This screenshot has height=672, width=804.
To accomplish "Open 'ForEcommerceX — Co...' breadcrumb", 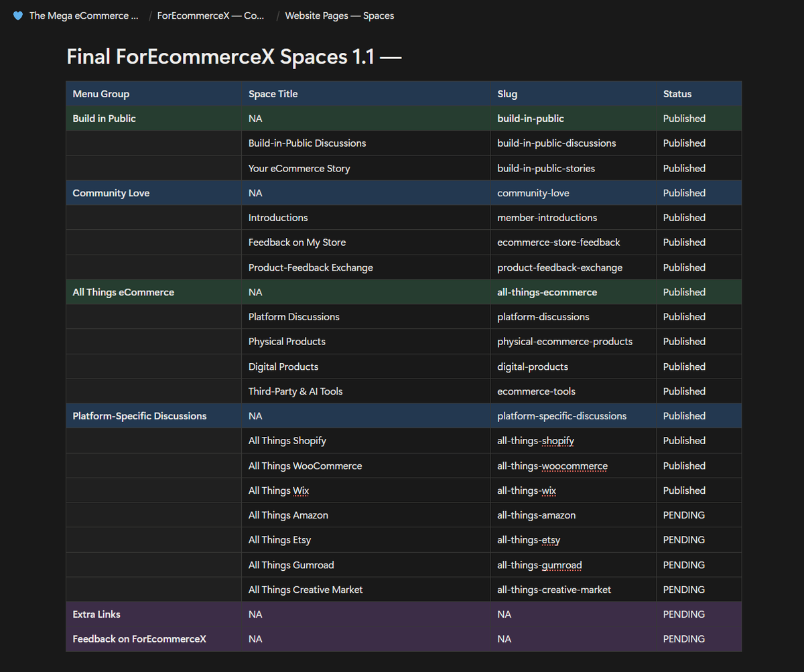I will (210, 15).
